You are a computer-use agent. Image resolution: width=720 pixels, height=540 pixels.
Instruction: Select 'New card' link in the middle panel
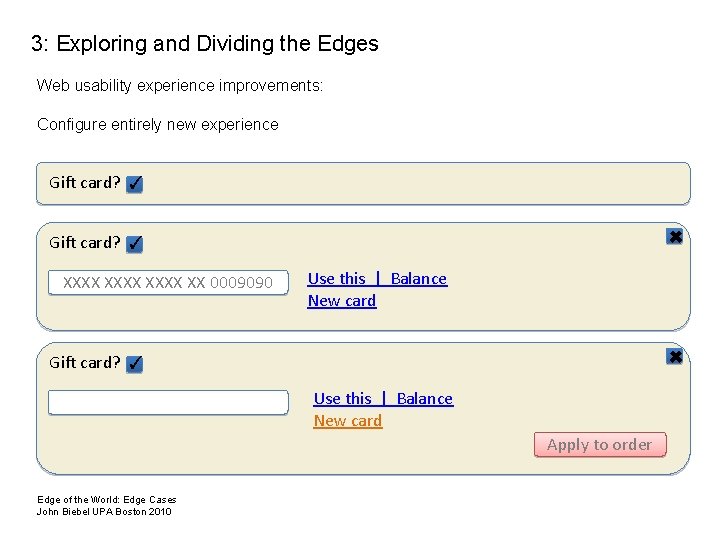tap(342, 301)
